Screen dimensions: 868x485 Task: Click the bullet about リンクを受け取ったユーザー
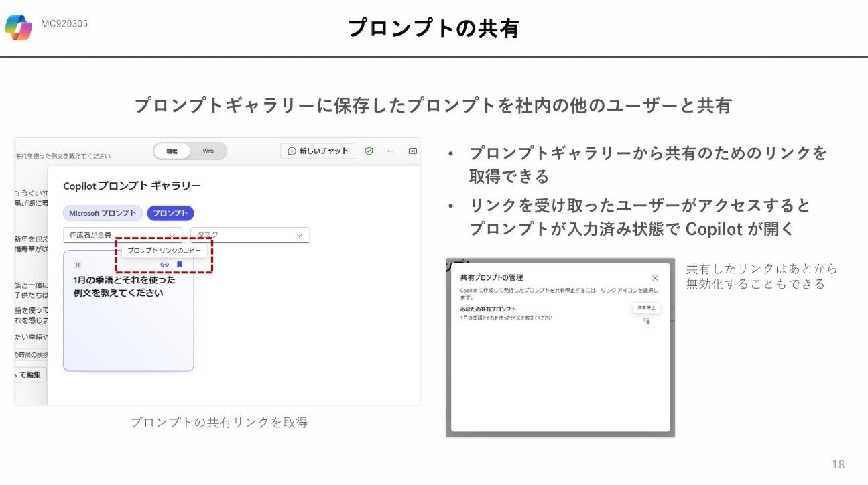(x=640, y=217)
